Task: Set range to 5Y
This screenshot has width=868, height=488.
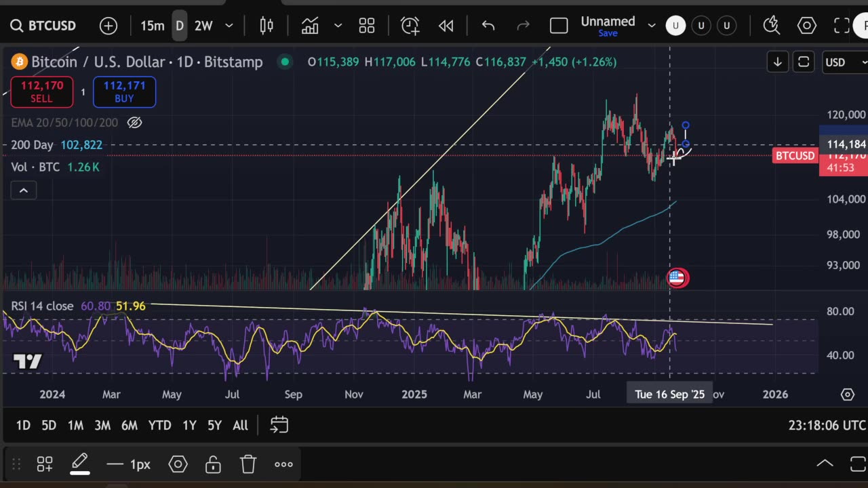Action: click(214, 425)
